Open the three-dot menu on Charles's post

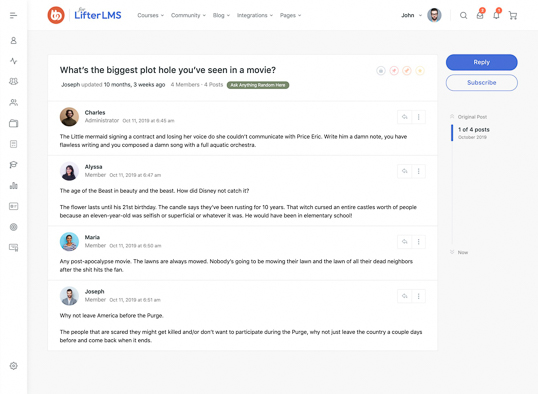tap(419, 117)
